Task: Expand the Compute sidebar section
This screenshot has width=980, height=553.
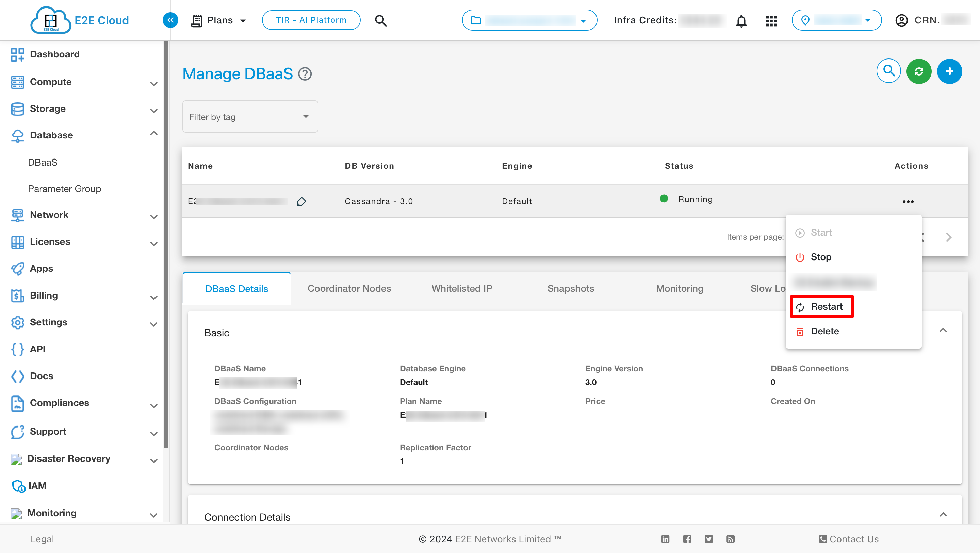Action: [153, 84]
